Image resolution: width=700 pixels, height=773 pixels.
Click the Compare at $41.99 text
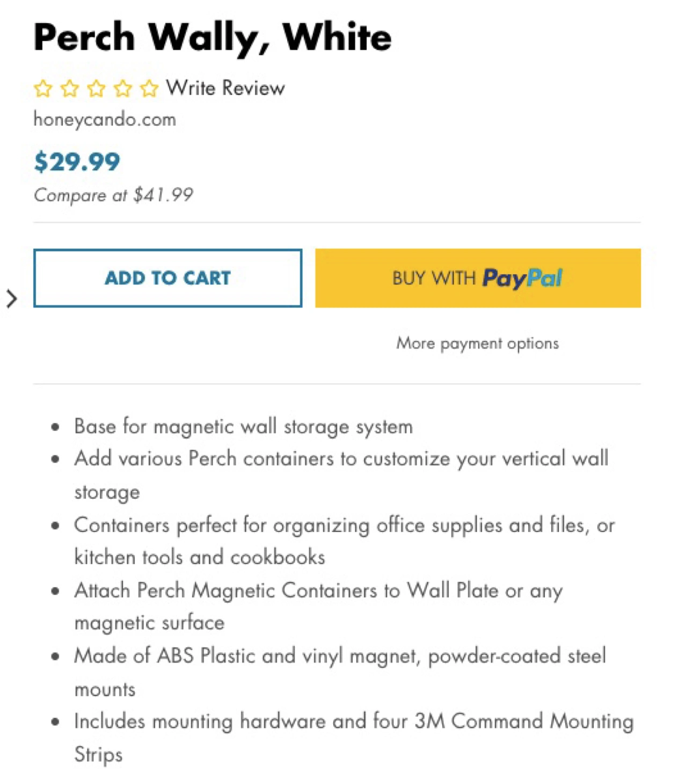pos(113,195)
